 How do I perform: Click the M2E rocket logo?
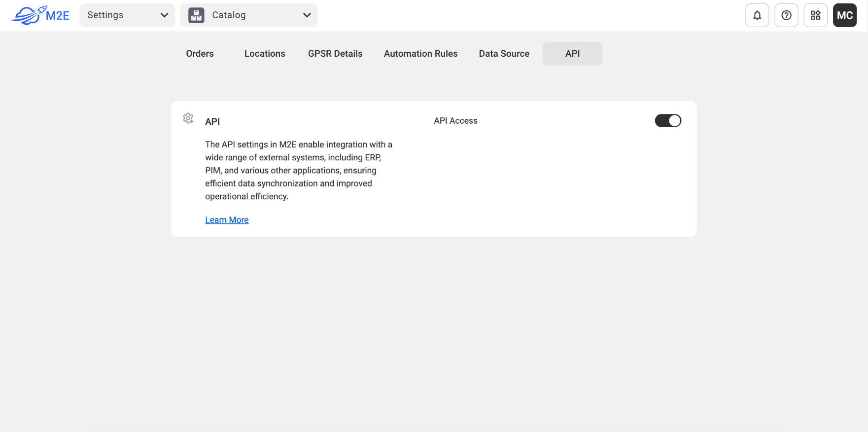click(40, 15)
